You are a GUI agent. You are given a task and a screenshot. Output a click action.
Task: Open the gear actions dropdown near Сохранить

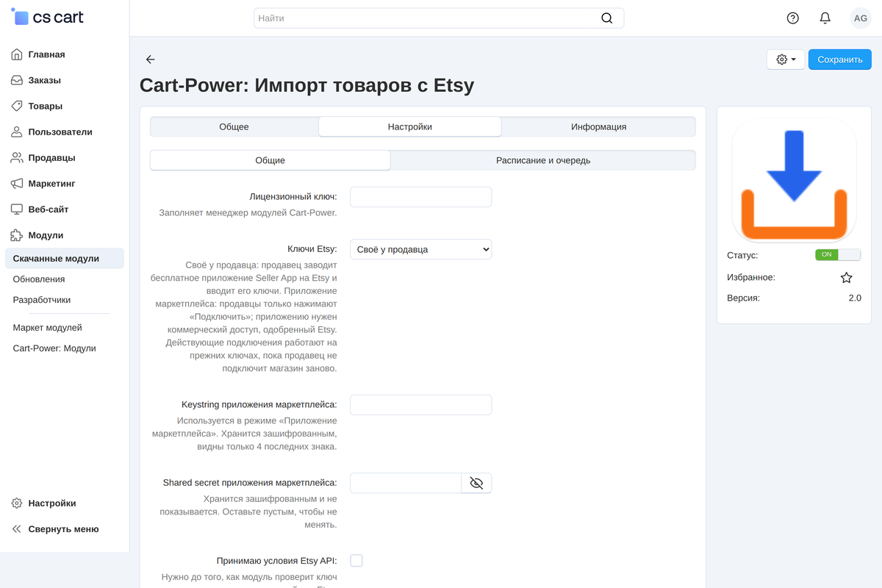(x=786, y=60)
